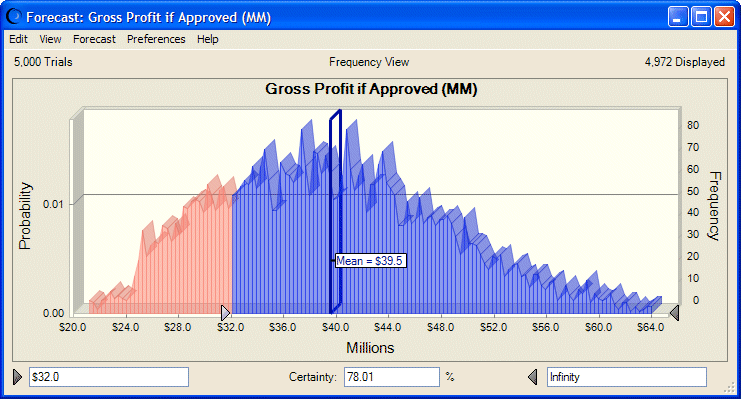Click the 80 frequency tick label

[693, 125]
